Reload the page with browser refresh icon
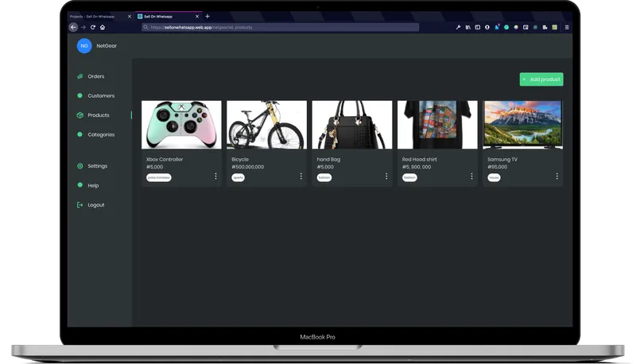636x364 pixels. coord(93,27)
